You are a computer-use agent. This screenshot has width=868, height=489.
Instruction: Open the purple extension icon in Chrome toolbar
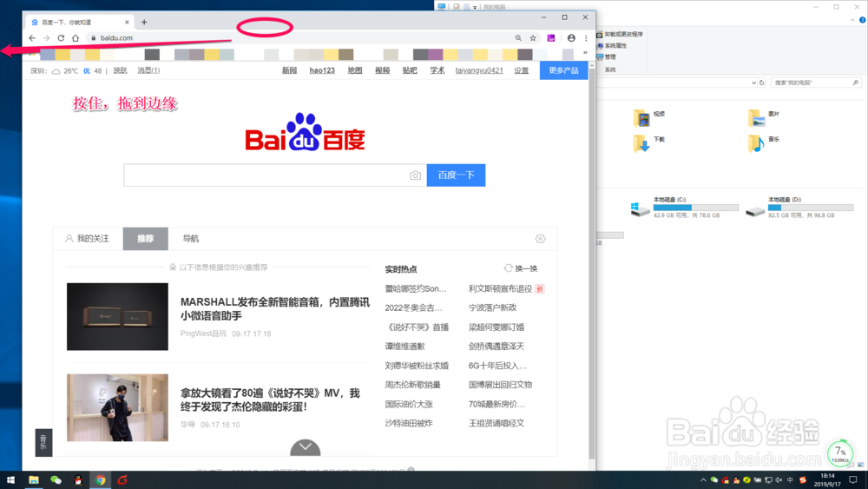pos(551,38)
